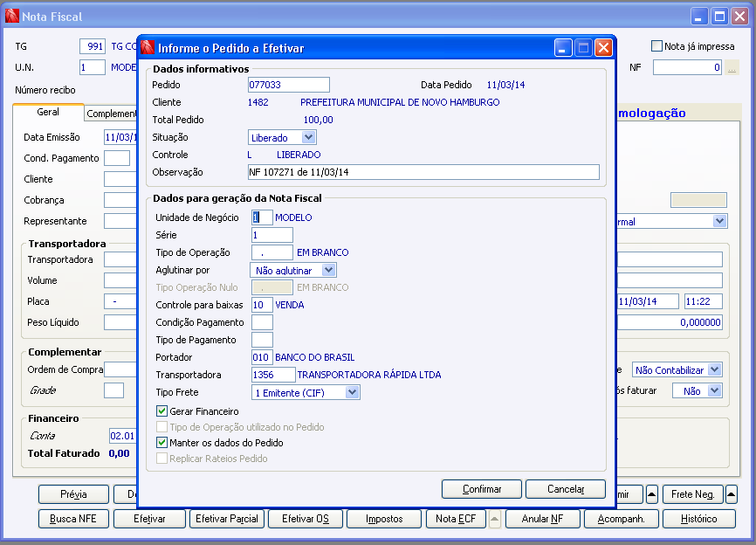Viewport: 756px width, 545px height.
Task: Click the Observação text field
Action: point(423,172)
